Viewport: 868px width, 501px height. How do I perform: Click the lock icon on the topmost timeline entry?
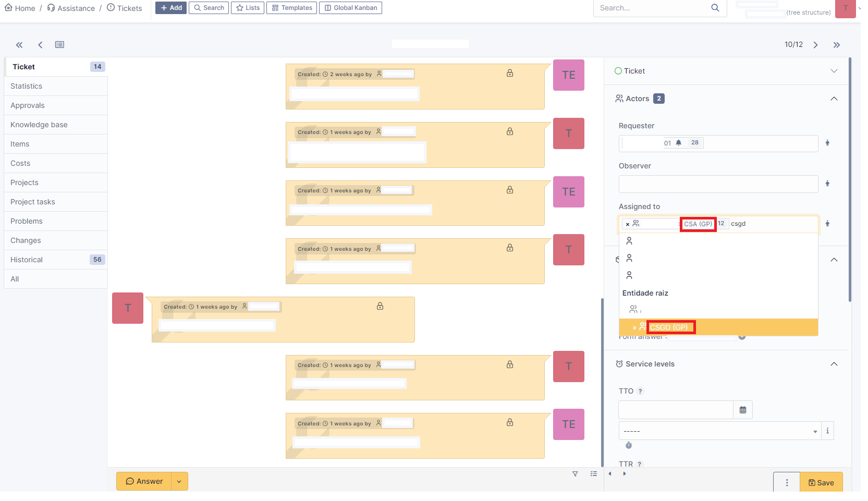509,74
